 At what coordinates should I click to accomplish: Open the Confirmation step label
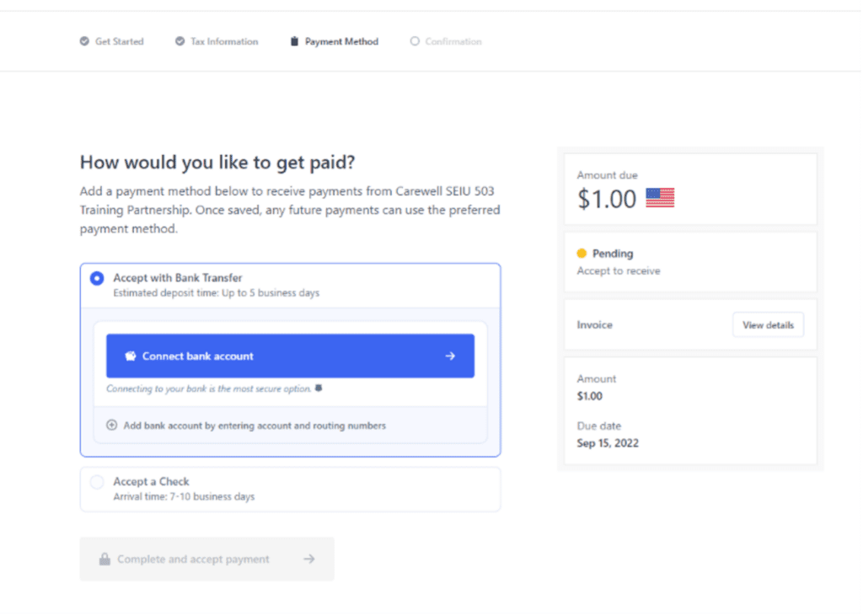(453, 41)
